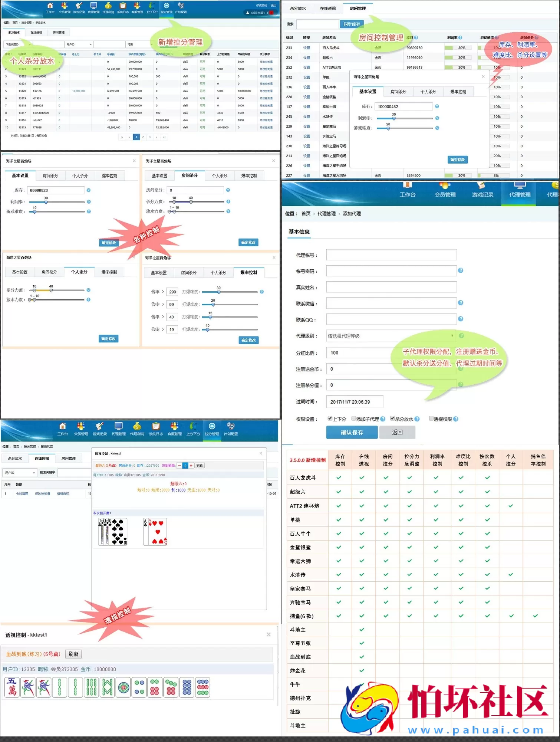Screen dimensions: 560x742
Task: Click 上分下分 icon in 在线玩家 page navbar
Action: click(193, 426)
